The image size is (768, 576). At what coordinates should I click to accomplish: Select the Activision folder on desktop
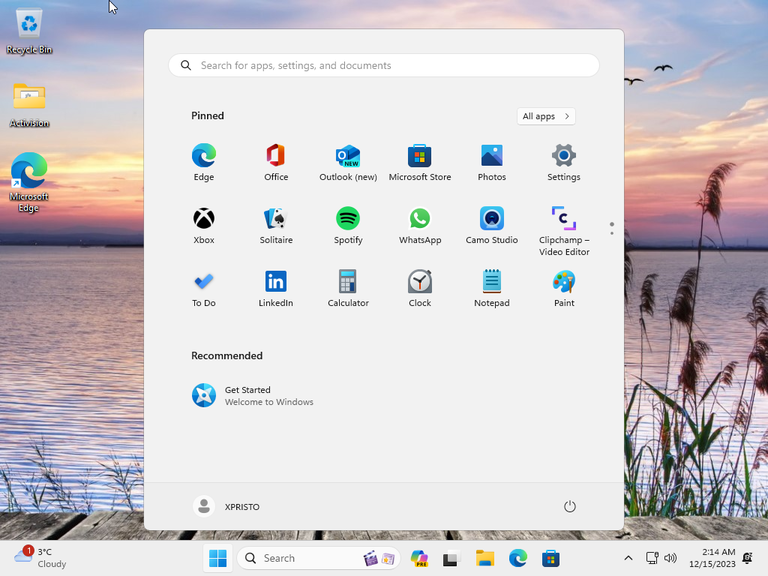click(x=29, y=105)
